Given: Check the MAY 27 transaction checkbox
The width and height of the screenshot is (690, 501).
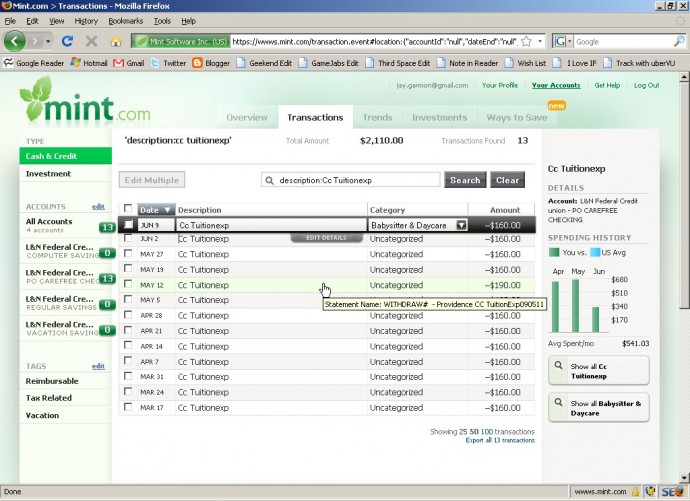Looking at the screenshot, I should click(x=128, y=253).
